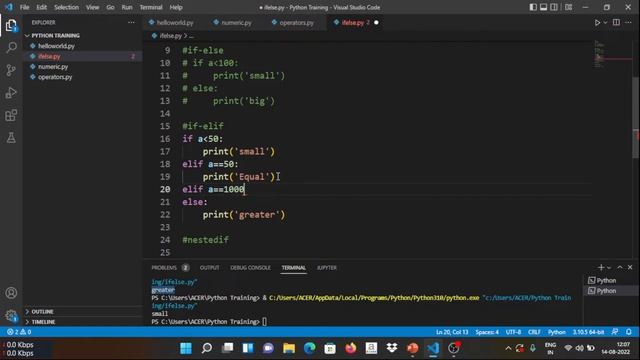
Task: Select language mode Python in status bar
Action: [x=557, y=332]
